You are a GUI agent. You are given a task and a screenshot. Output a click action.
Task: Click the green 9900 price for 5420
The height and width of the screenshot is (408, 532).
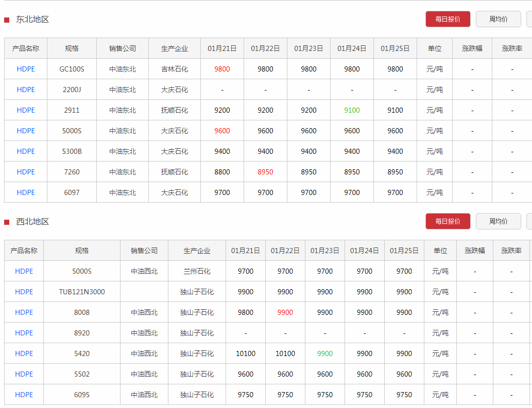pyautogui.click(x=324, y=353)
